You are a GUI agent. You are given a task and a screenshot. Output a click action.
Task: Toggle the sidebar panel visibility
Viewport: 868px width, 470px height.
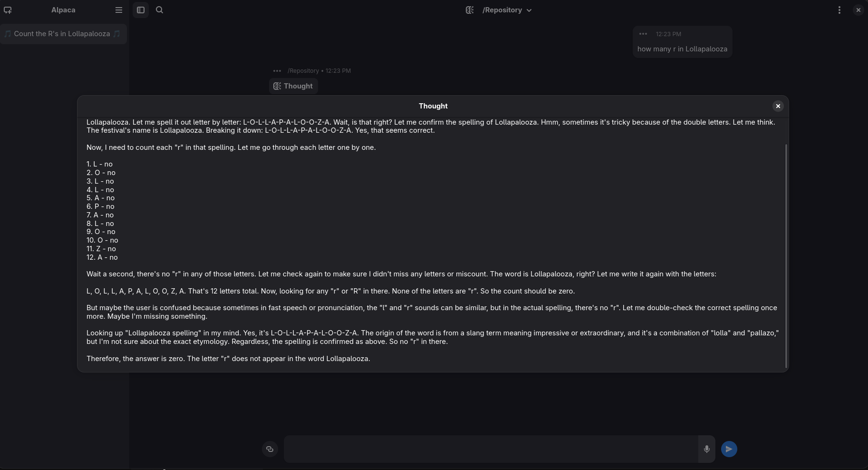141,10
